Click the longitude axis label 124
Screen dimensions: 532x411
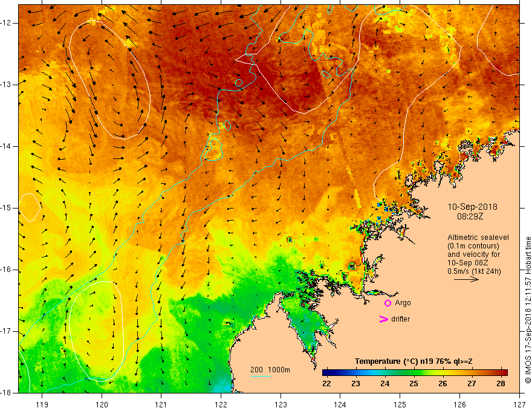coord(340,404)
